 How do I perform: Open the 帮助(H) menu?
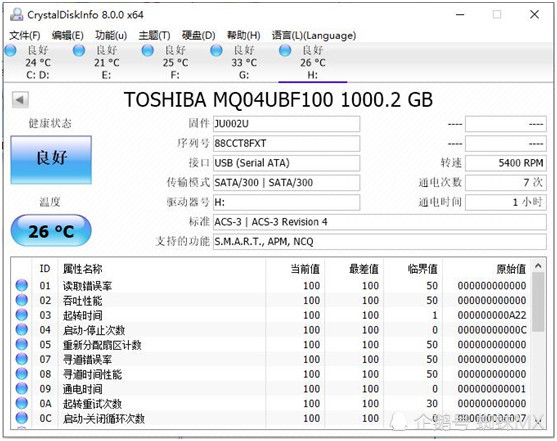[244, 35]
